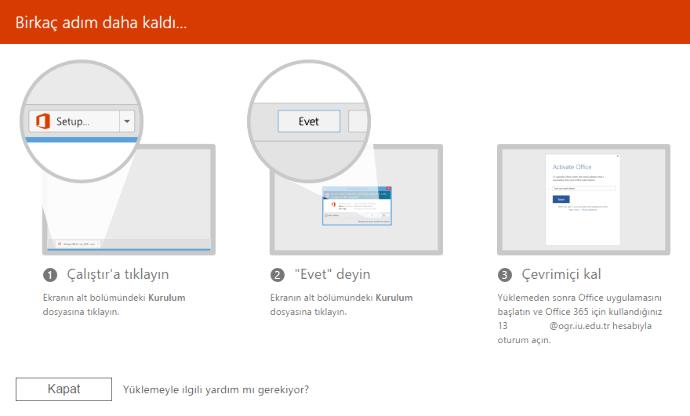This screenshot has height=416, width=690.
Task: Select the '"Evet" deyin' step heading
Action: (332, 274)
